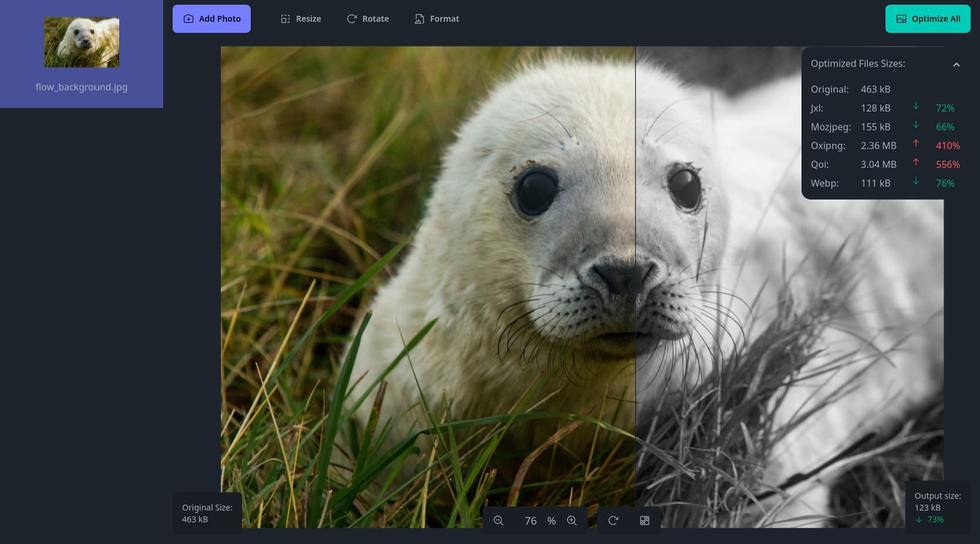Open the Format options

(436, 19)
